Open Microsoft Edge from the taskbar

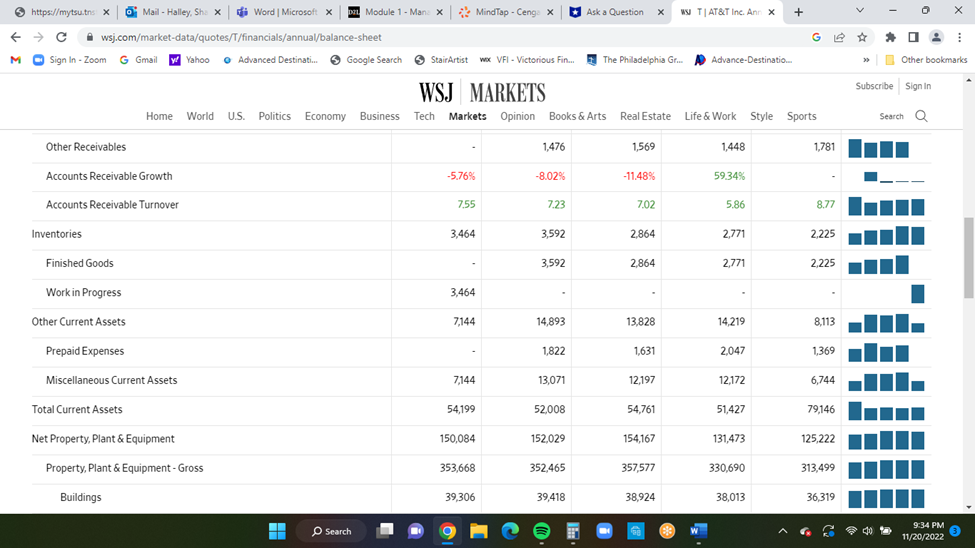[x=510, y=531]
